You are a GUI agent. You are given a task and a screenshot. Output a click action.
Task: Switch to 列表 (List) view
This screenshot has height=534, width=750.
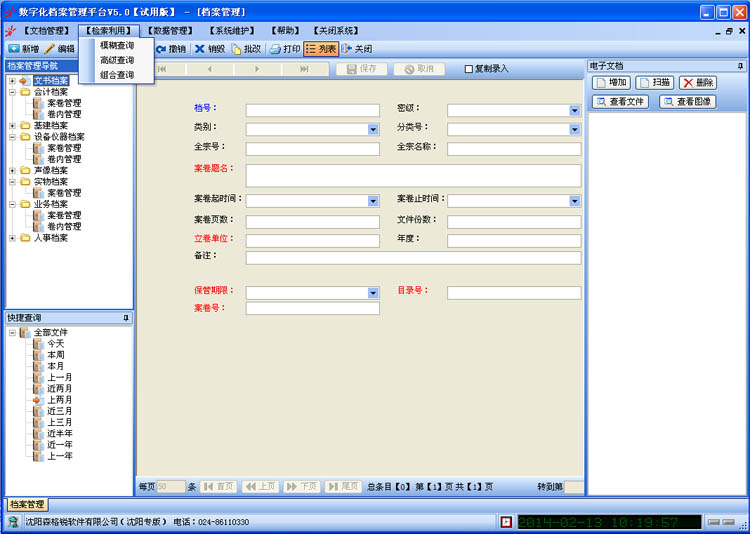(320, 49)
